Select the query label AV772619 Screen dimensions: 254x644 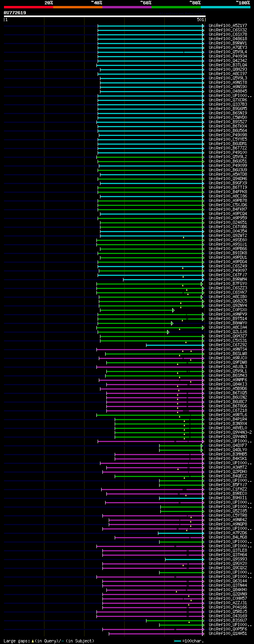[x=15, y=13]
